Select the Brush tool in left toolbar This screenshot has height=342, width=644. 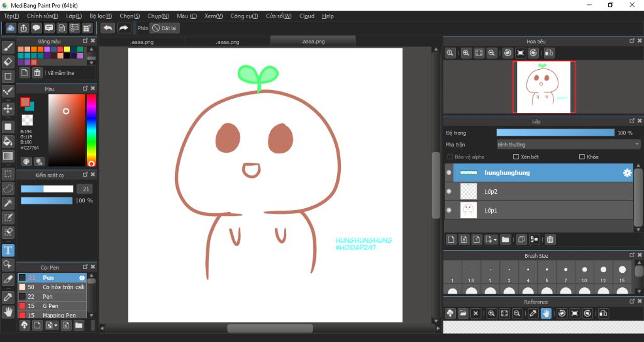click(8, 47)
